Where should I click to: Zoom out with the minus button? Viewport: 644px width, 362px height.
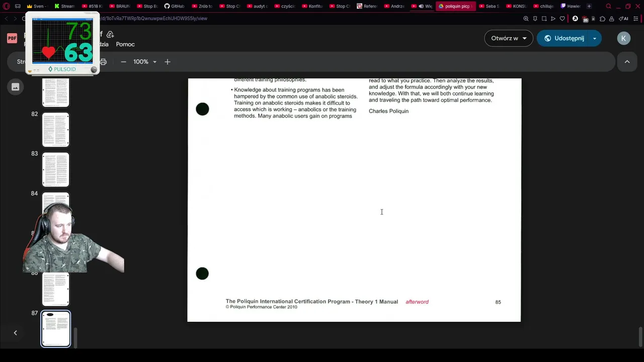point(123,62)
